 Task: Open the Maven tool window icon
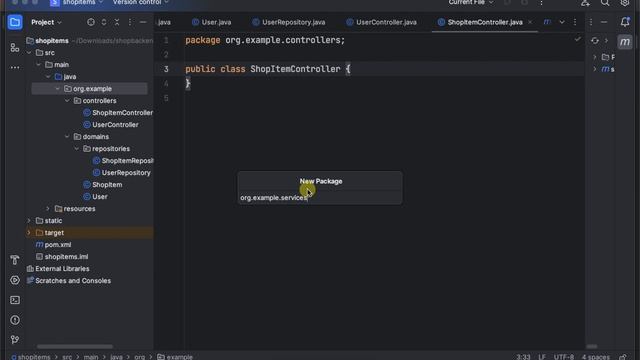point(624,42)
